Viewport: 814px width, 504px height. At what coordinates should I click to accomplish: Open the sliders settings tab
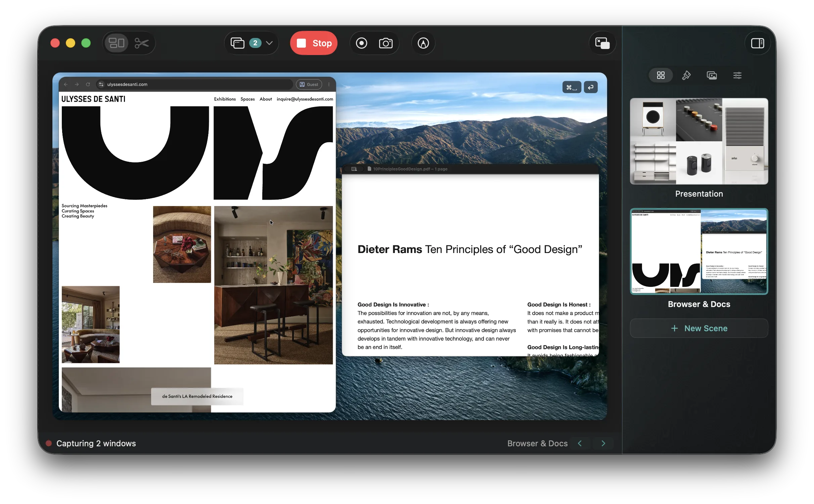pyautogui.click(x=737, y=75)
